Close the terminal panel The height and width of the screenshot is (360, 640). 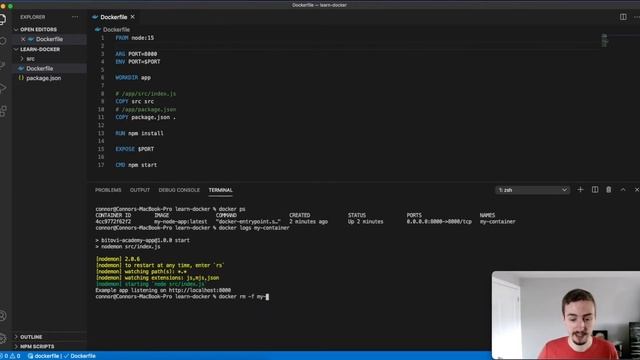pos(636,190)
